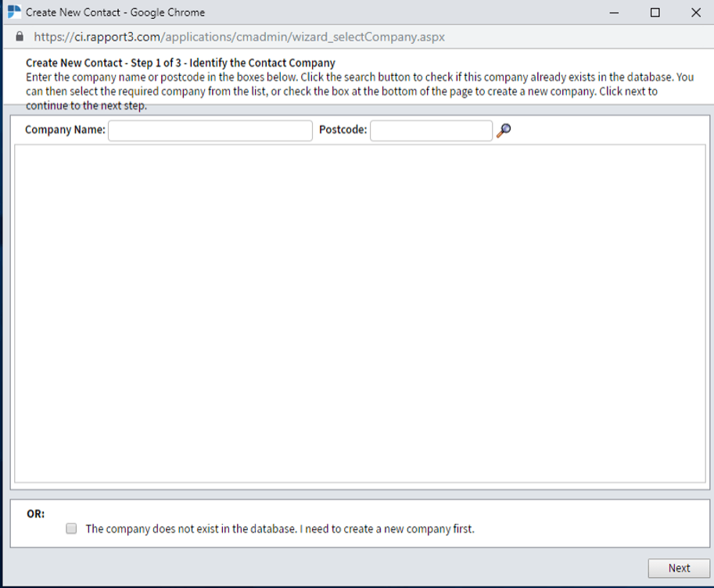
Task: Click the lock icon in address bar
Action: click(x=20, y=37)
